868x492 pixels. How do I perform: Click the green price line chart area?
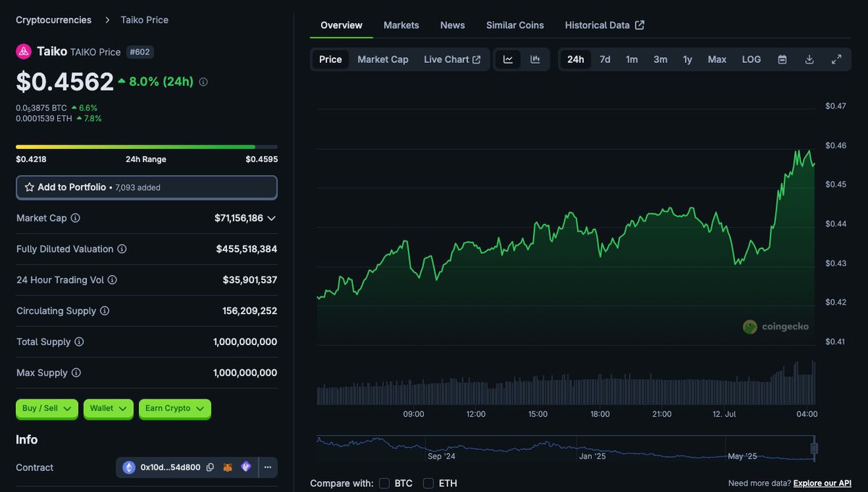tap(566, 246)
